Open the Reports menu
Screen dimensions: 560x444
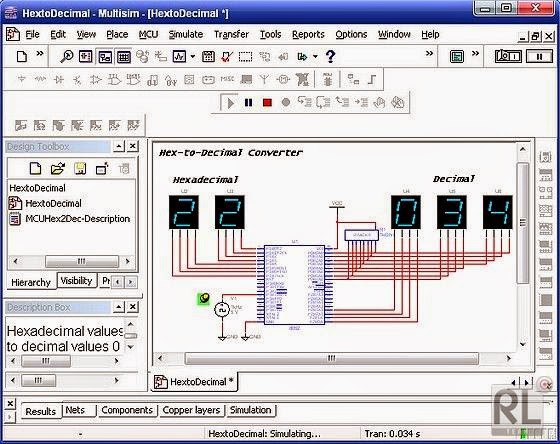tap(308, 34)
